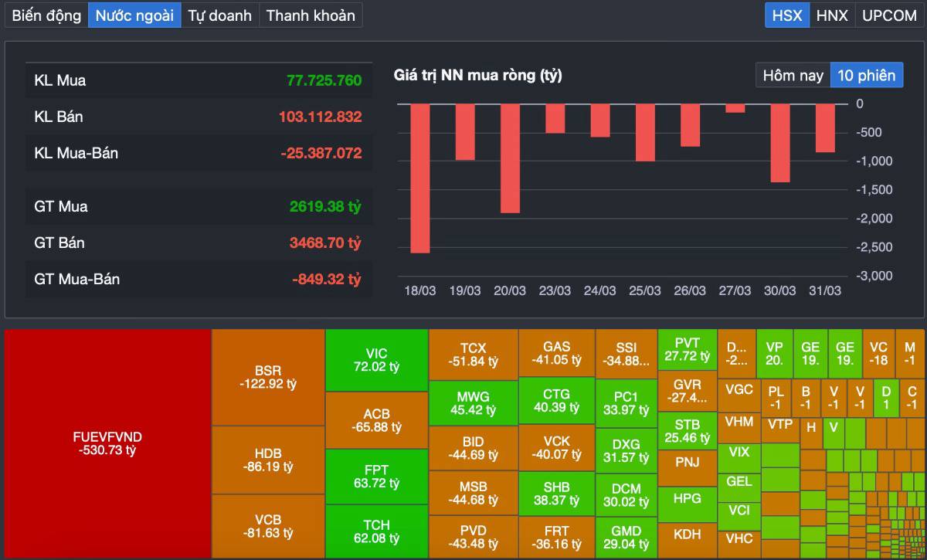
Task: Click the 31/03 bar in chart
Action: (825, 127)
